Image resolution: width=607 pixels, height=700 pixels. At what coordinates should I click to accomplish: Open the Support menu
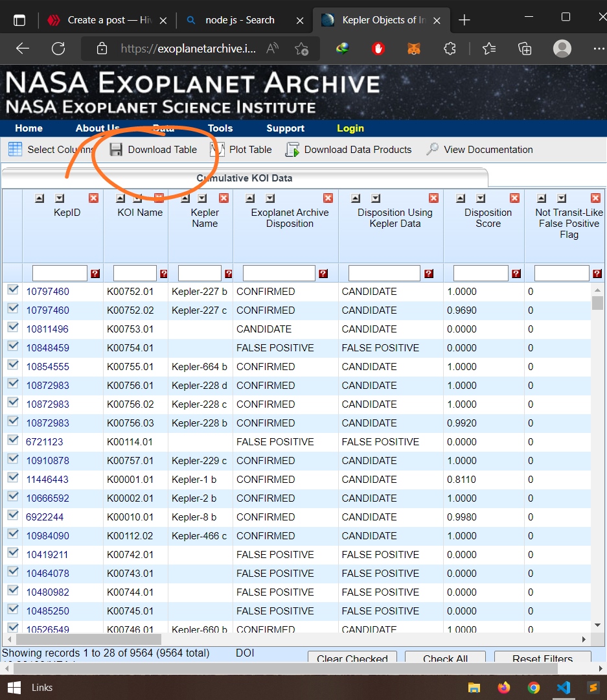[x=285, y=128]
